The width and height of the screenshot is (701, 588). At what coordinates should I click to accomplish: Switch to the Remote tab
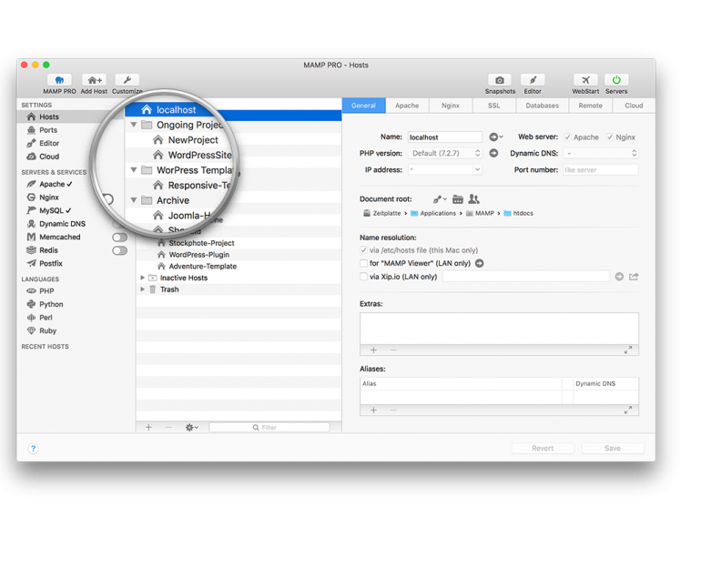click(x=590, y=106)
